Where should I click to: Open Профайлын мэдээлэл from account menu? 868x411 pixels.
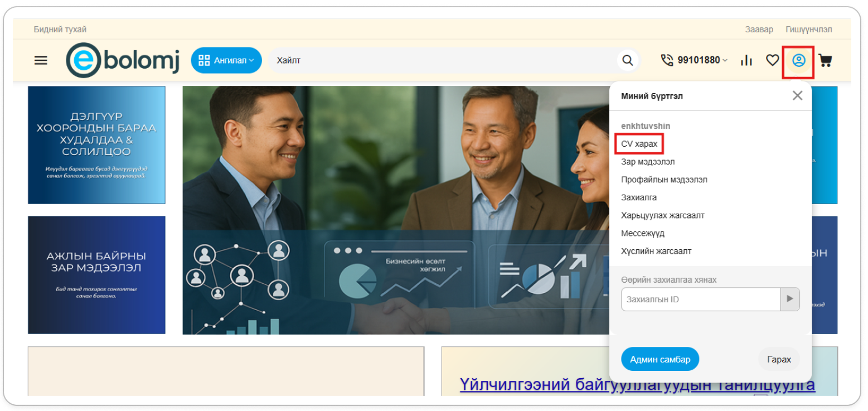[x=664, y=180]
